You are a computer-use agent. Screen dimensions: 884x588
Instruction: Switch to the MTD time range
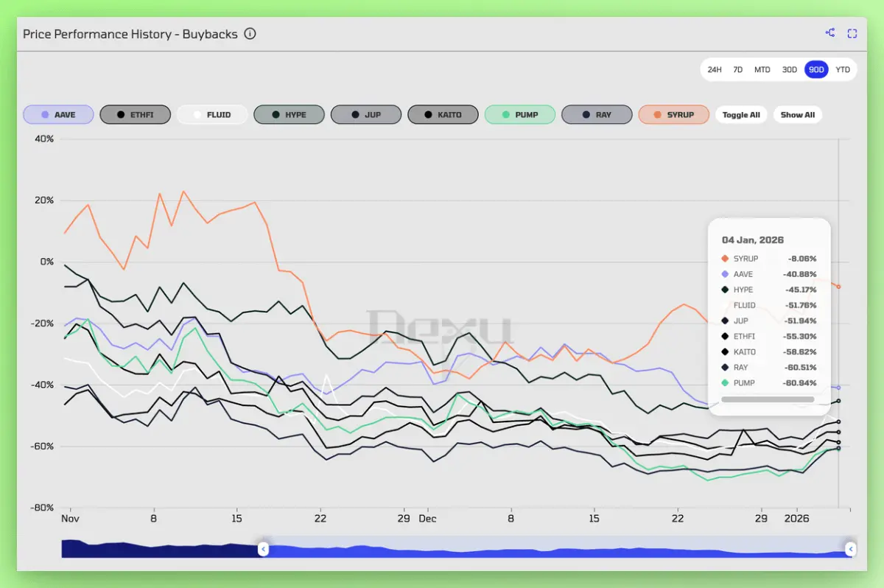(762, 69)
